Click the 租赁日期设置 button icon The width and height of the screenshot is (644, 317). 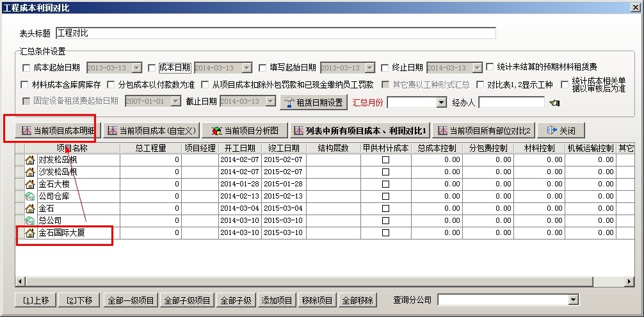point(289,102)
